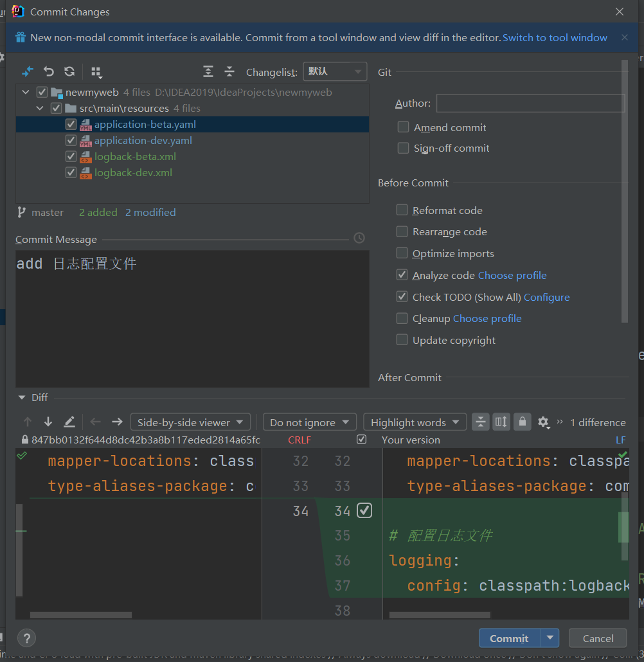Toggle synchronize scrolling icon in diff

pyautogui.click(x=501, y=422)
